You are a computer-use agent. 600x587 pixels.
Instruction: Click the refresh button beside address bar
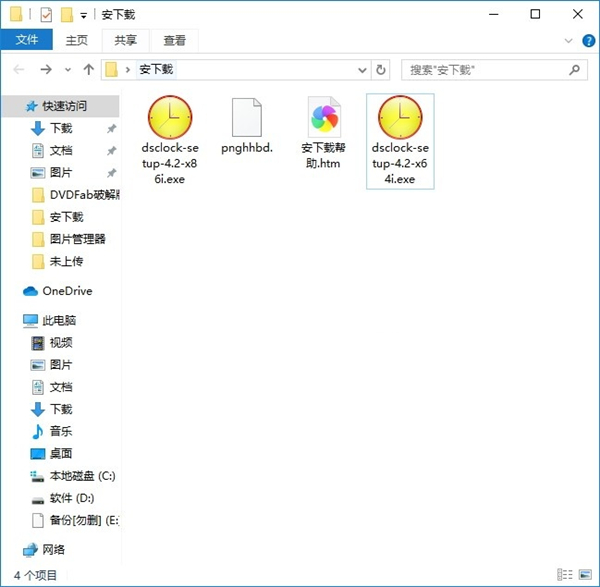pos(380,70)
